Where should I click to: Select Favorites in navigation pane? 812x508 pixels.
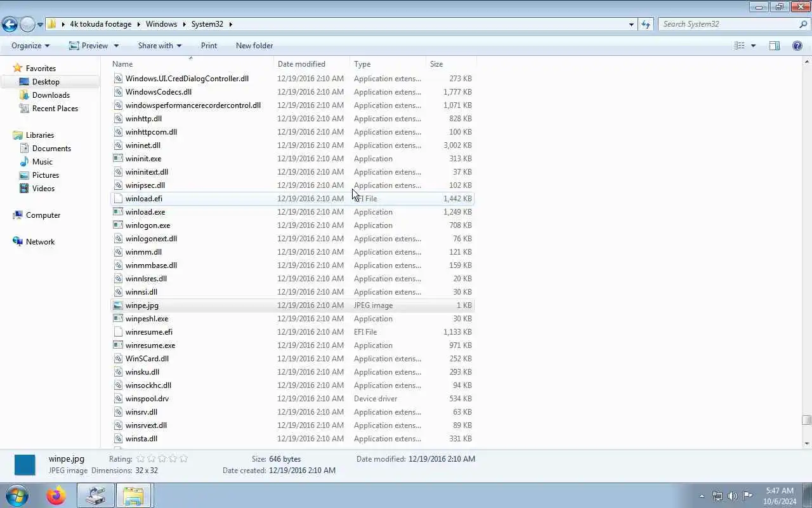41,69
